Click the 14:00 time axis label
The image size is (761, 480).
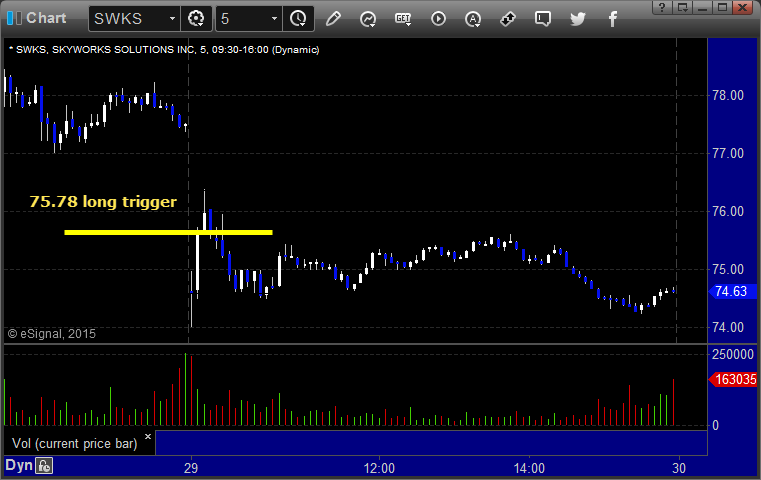point(529,468)
